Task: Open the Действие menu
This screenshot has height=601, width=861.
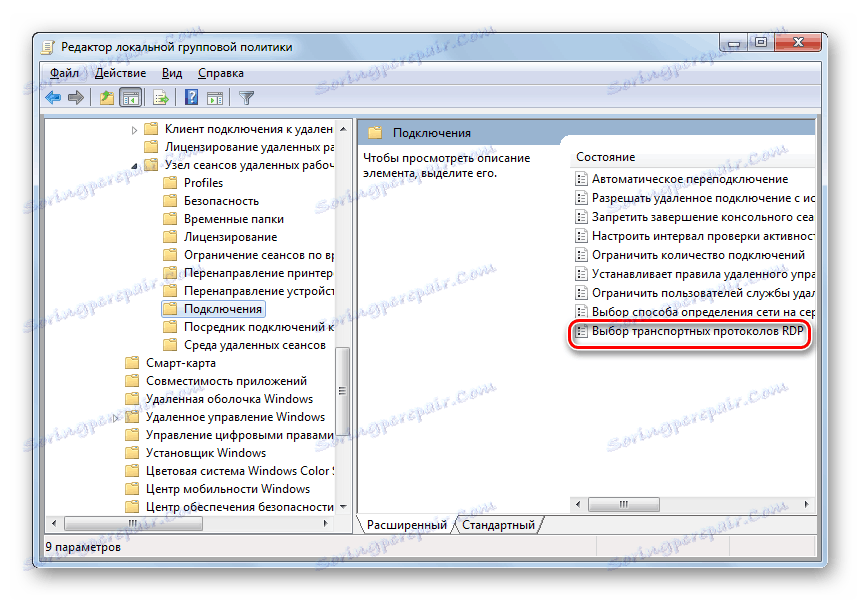Action: pos(120,73)
